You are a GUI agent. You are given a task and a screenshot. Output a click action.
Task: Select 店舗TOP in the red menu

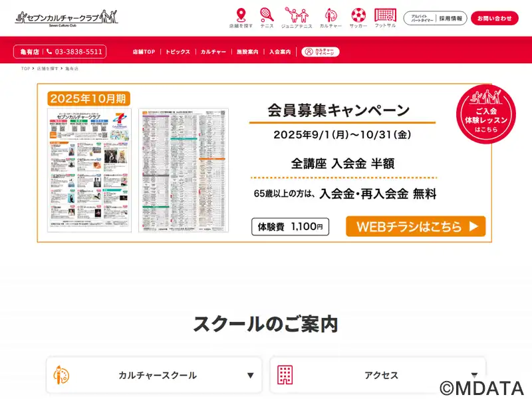click(x=144, y=52)
